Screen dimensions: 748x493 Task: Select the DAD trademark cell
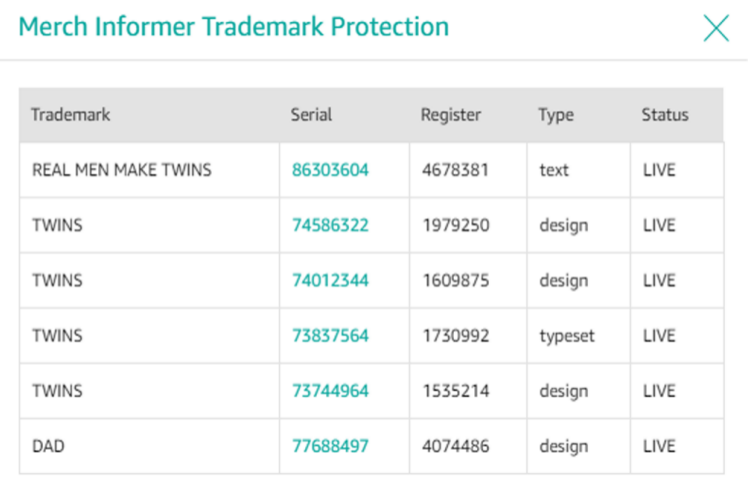pos(149,446)
